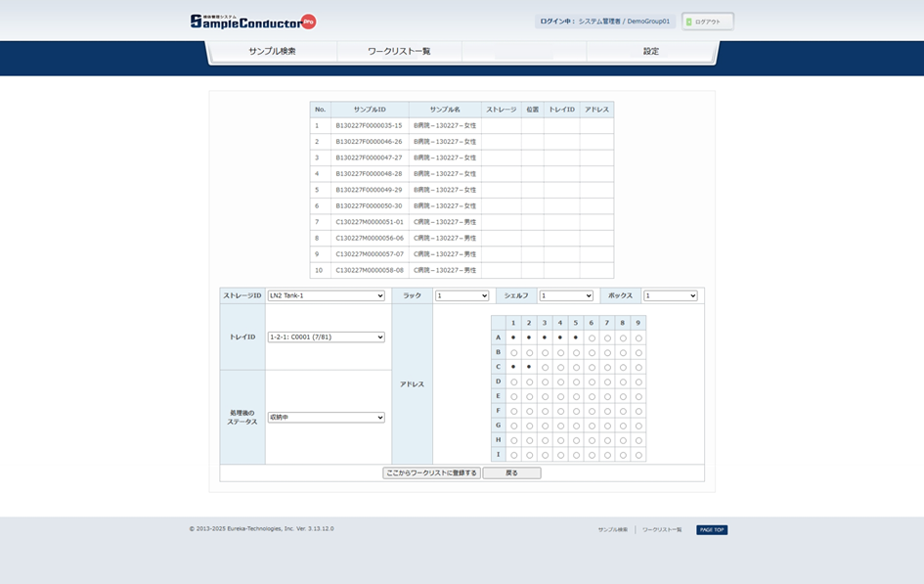Expand the 処理後のステータス dropdown

327,418
